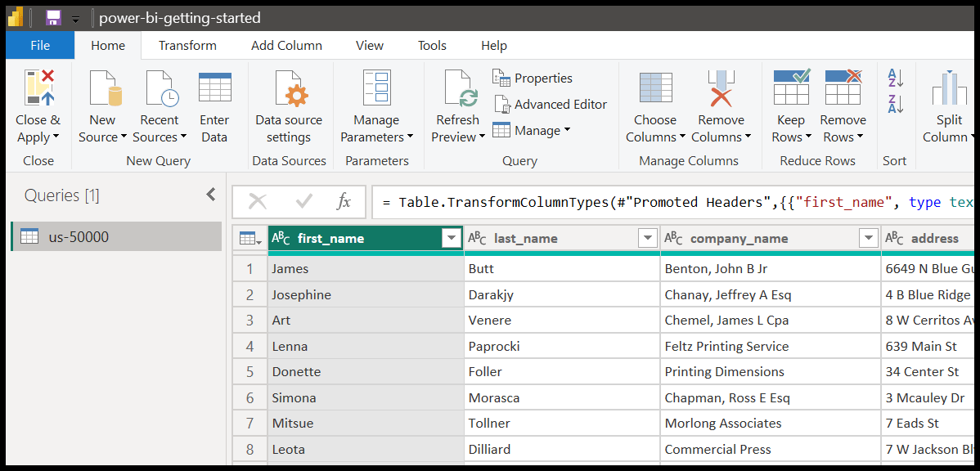Click last_name ABC data type icon

tap(478, 238)
